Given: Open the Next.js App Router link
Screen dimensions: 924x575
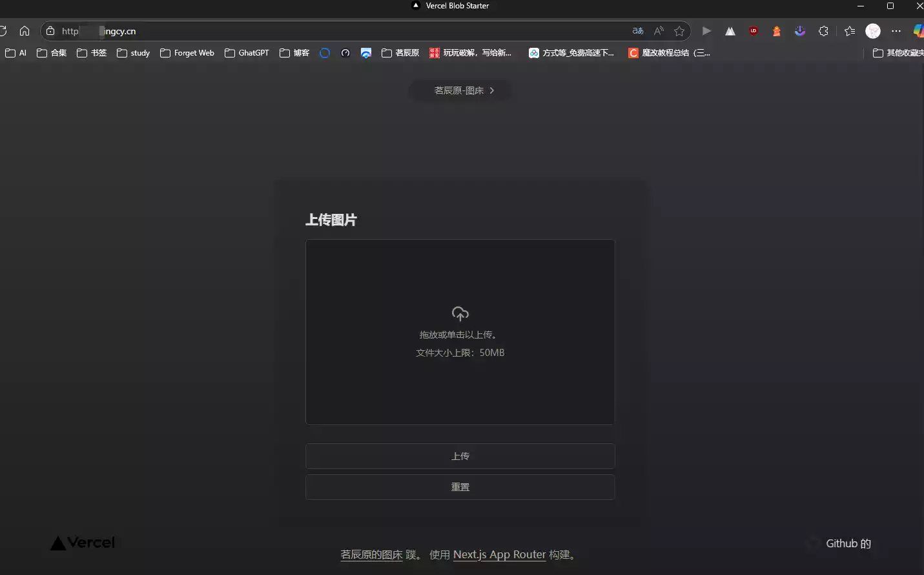Looking at the screenshot, I should pos(499,554).
